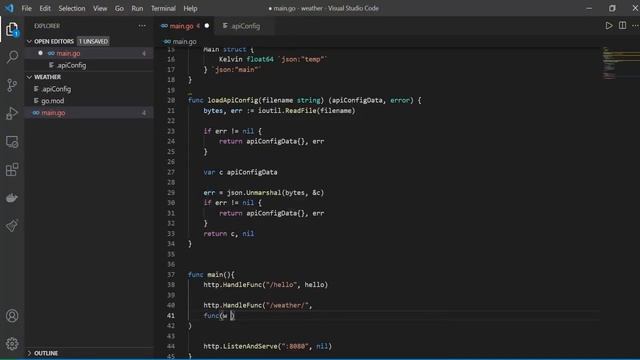The height and width of the screenshot is (360, 640).
Task: Open Source Control view icon
Action: click(12, 85)
